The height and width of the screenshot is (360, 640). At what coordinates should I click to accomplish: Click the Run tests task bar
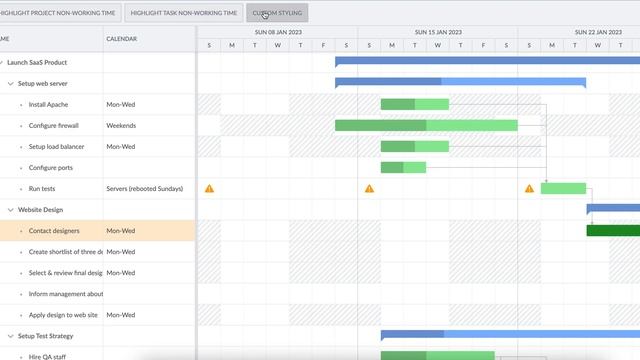tap(563, 189)
